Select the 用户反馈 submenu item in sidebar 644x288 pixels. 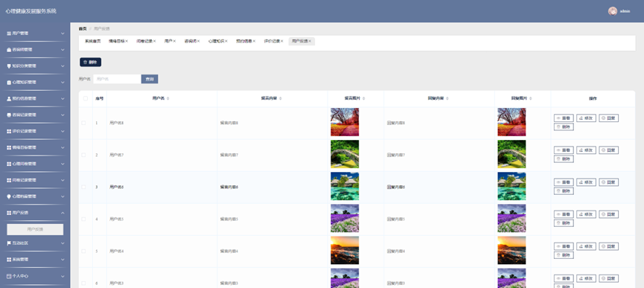35,229
